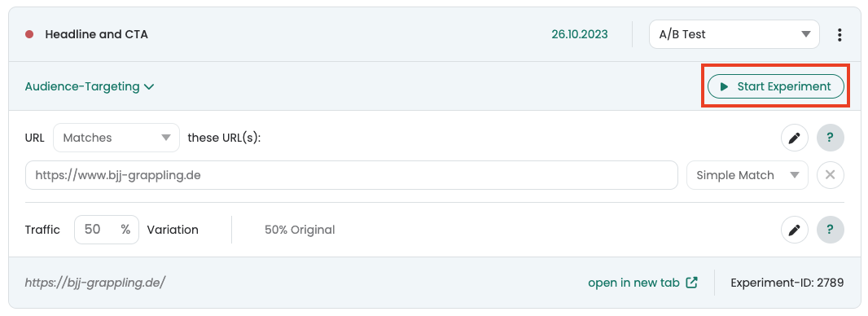Click the external link icon
The image size is (868, 316).
pos(691,283)
